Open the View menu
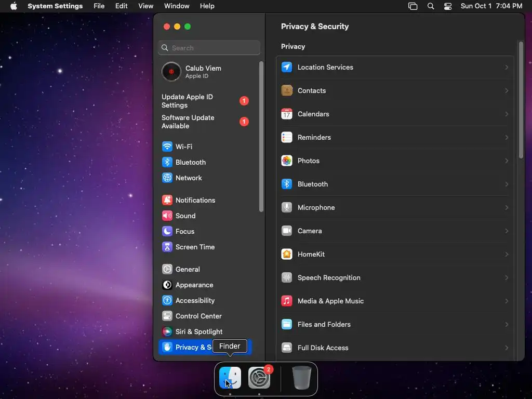 click(145, 6)
